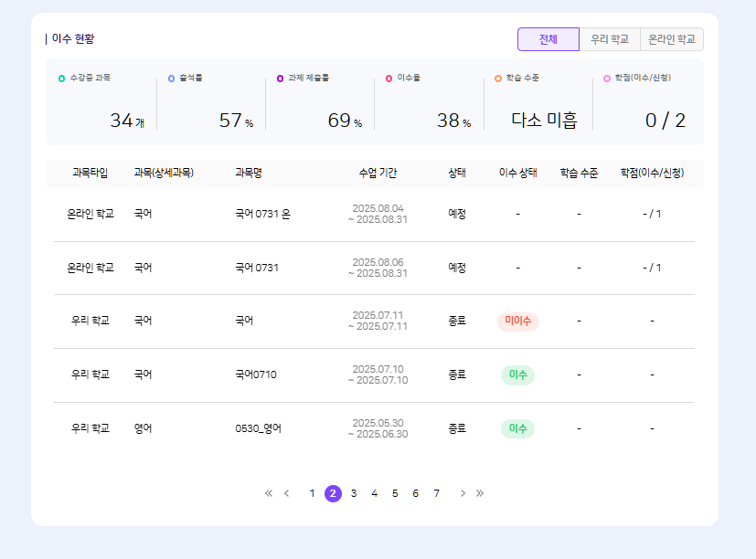756x559 pixels.
Task: Go to page 6
Action: click(x=415, y=493)
